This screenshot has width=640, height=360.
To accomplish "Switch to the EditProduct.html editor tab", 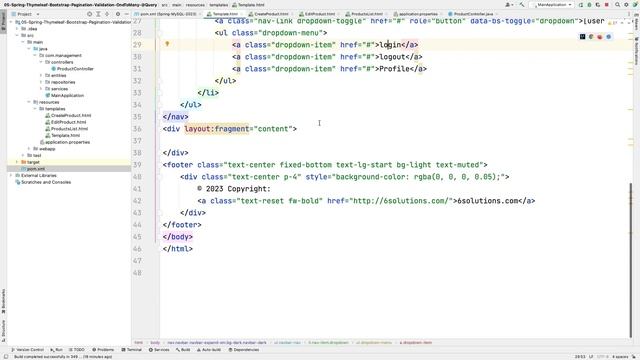I will [319, 14].
